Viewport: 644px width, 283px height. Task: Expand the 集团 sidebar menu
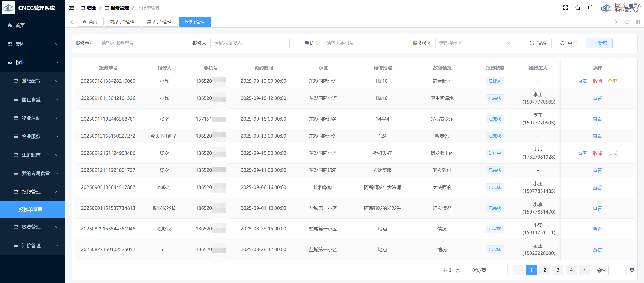click(x=33, y=44)
